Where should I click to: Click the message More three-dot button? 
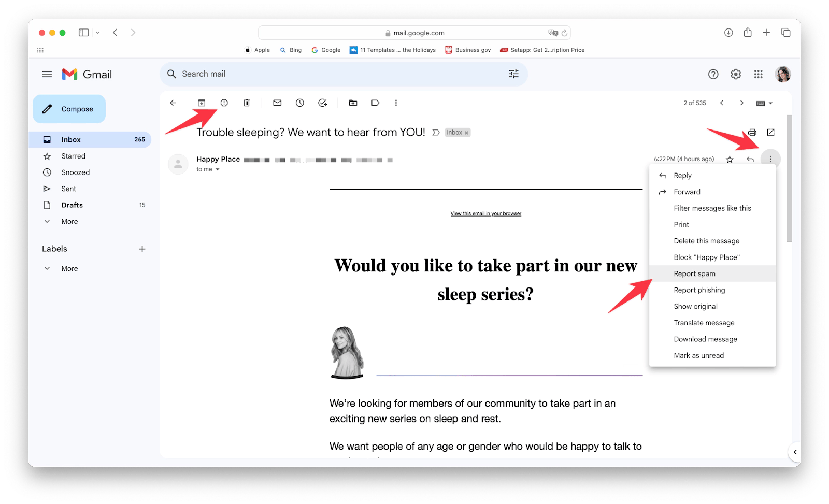[770, 160]
